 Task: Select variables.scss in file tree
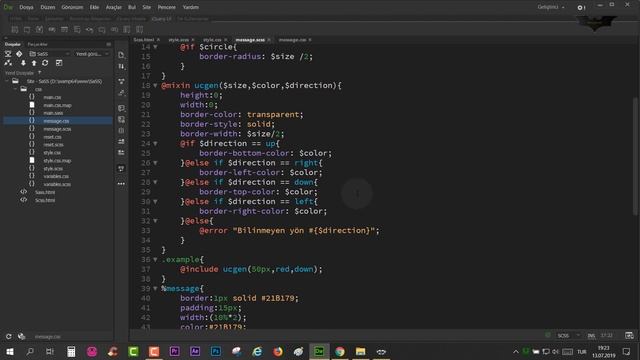(57, 184)
